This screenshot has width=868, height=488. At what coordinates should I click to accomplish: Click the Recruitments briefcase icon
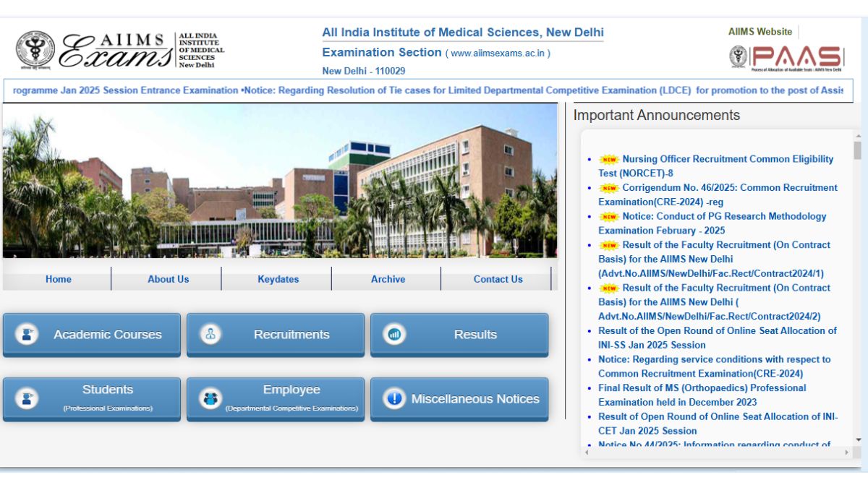tap(211, 334)
